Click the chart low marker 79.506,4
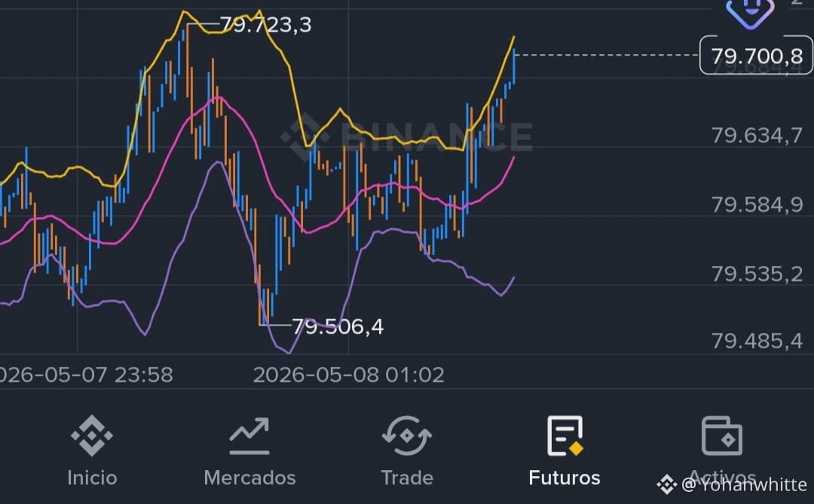 click(x=338, y=326)
